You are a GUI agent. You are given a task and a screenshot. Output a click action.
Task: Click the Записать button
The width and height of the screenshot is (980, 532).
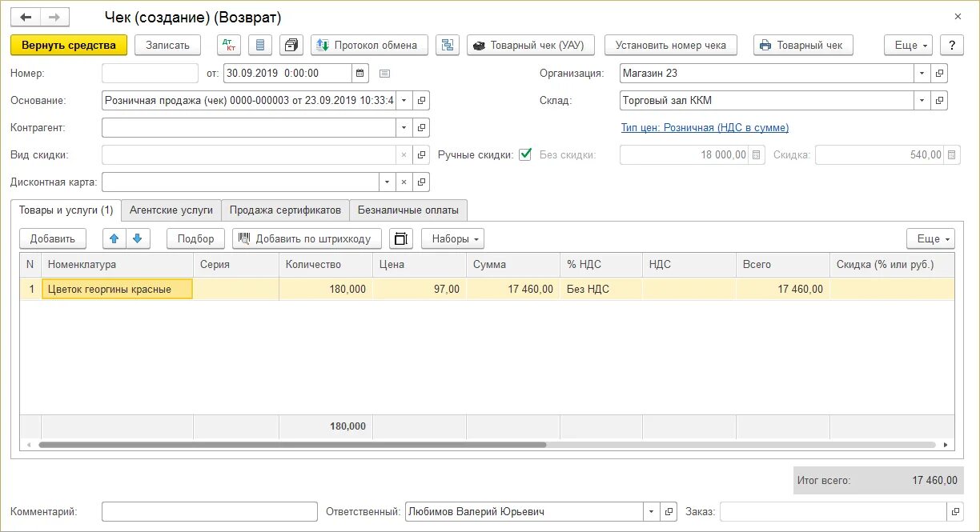click(x=167, y=45)
